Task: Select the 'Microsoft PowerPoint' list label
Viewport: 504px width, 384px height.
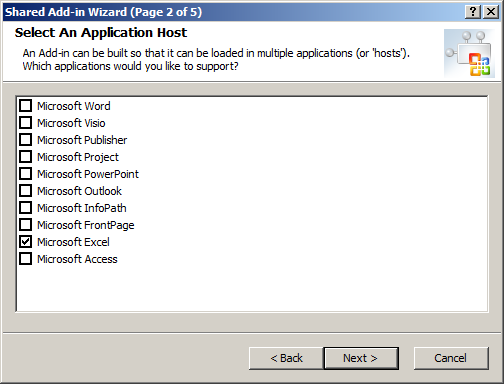Action: [88, 174]
